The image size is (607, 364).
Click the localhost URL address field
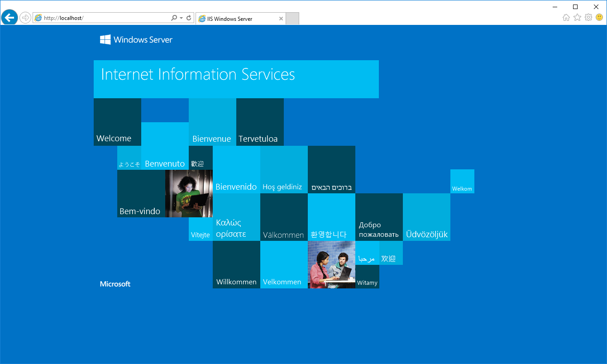104,18
